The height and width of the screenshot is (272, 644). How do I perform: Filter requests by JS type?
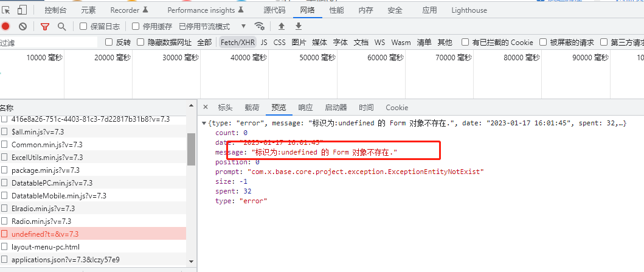[264, 43]
